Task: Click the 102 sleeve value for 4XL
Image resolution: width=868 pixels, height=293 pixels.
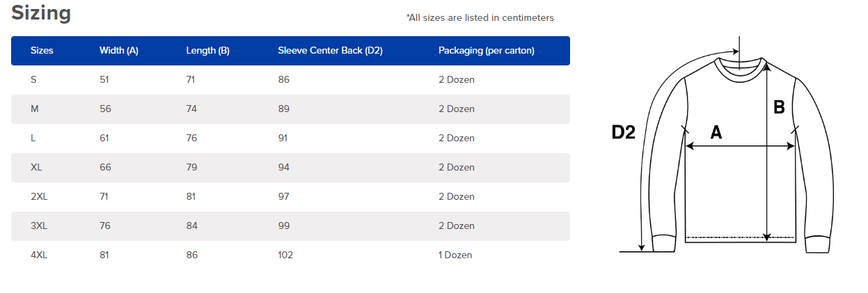Action: [285, 255]
